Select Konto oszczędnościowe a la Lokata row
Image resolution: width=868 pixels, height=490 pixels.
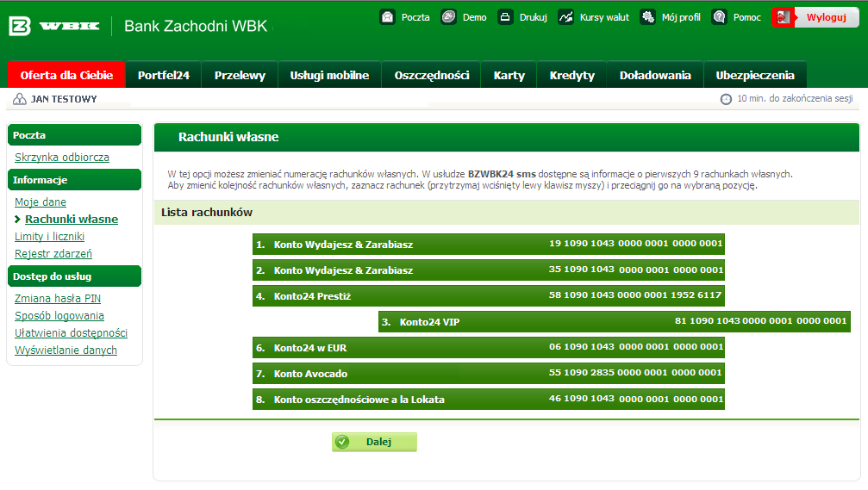tap(488, 400)
